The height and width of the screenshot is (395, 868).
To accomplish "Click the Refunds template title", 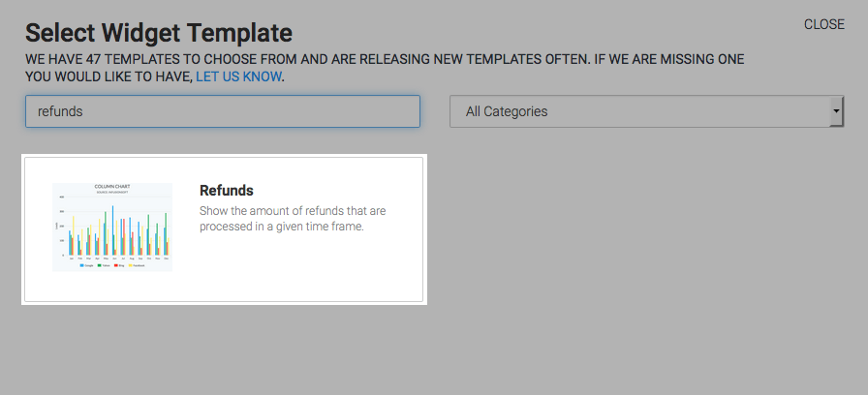I will [x=227, y=191].
